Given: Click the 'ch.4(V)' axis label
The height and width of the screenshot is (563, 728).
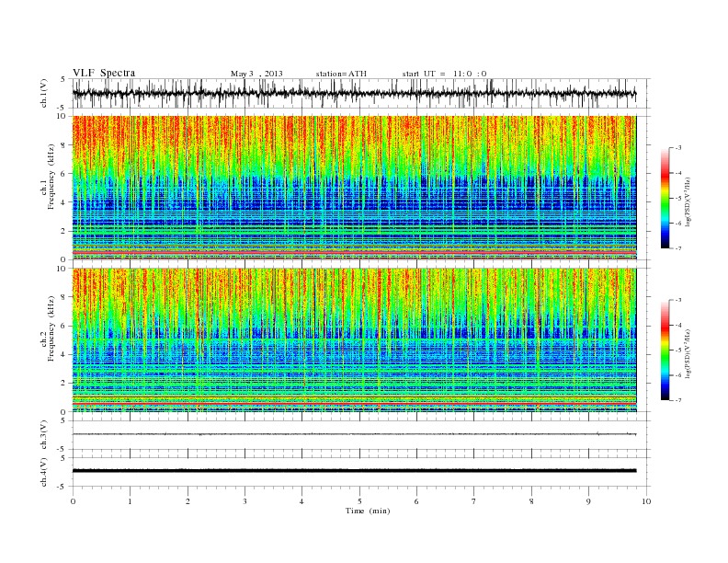Looking at the screenshot, I should click(44, 472).
